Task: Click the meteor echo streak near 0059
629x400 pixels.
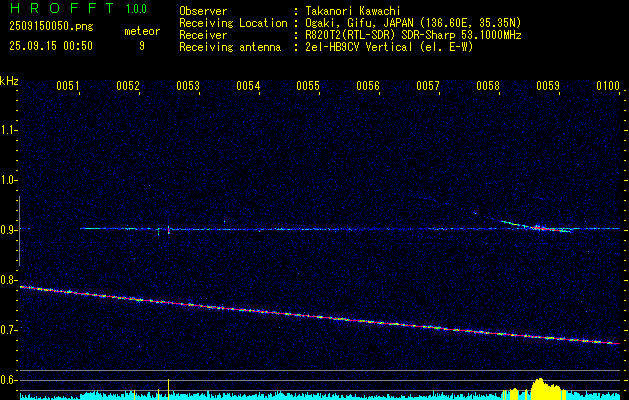Action: 536,226
